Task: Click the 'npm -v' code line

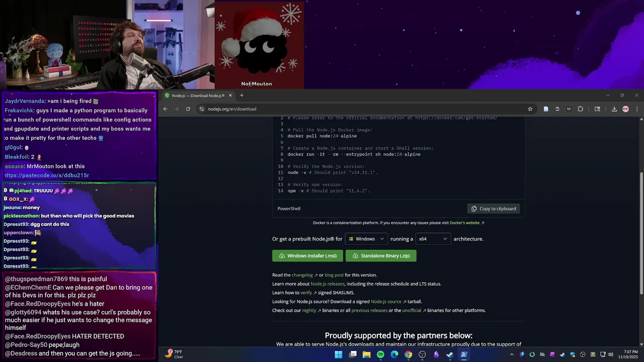Action: 329,191
